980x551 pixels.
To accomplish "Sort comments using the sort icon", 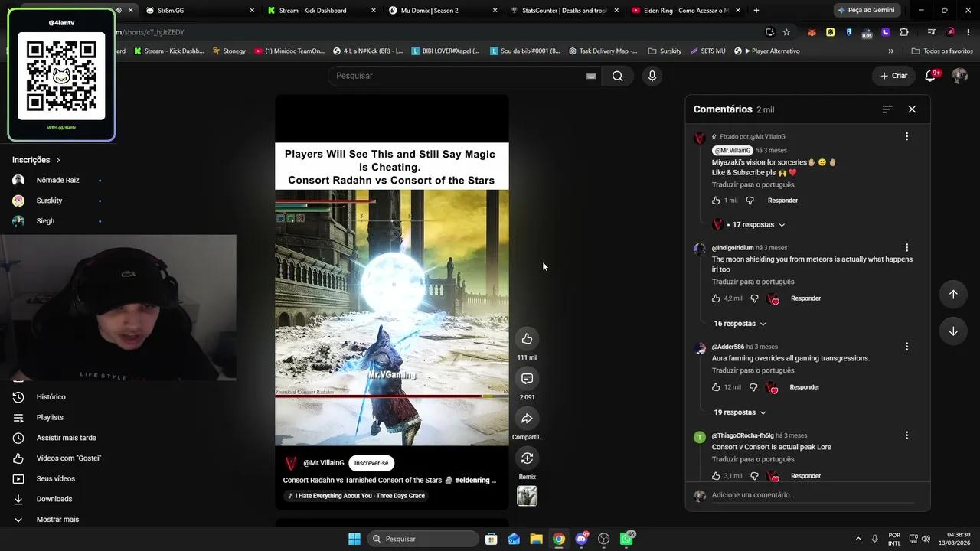I will 887,109.
